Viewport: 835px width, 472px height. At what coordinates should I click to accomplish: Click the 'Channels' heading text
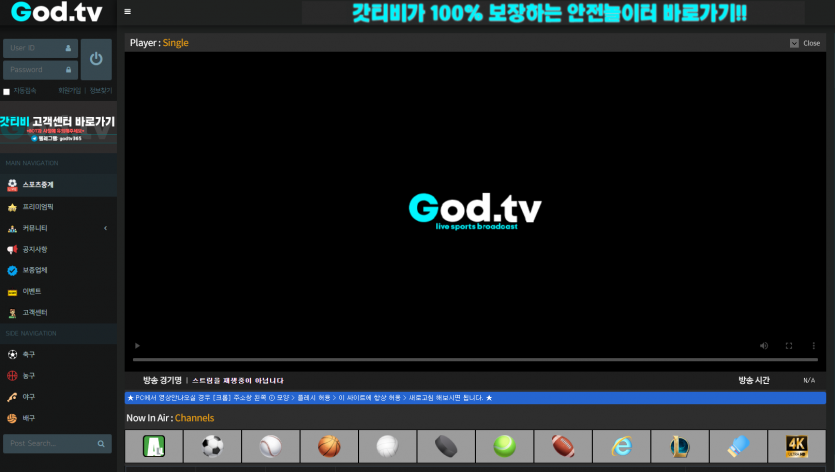coord(194,418)
